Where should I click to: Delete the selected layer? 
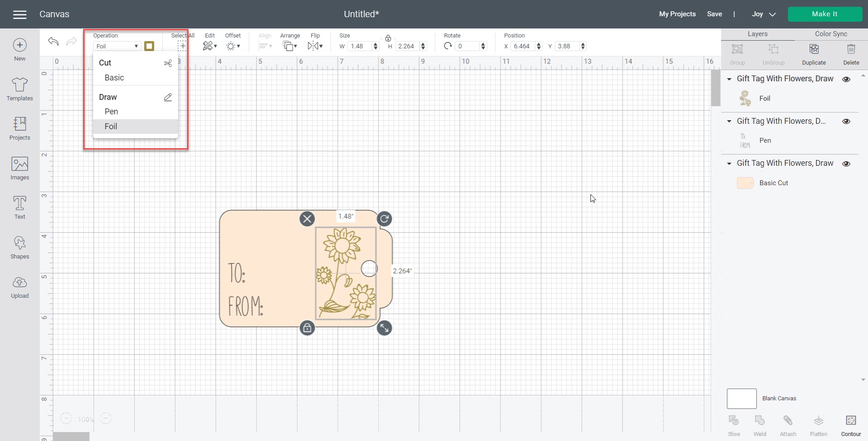click(851, 54)
